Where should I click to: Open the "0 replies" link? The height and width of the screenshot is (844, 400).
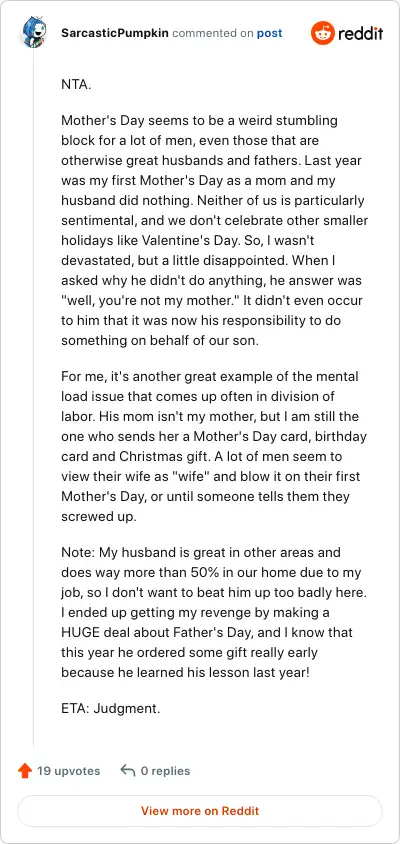coord(165,771)
